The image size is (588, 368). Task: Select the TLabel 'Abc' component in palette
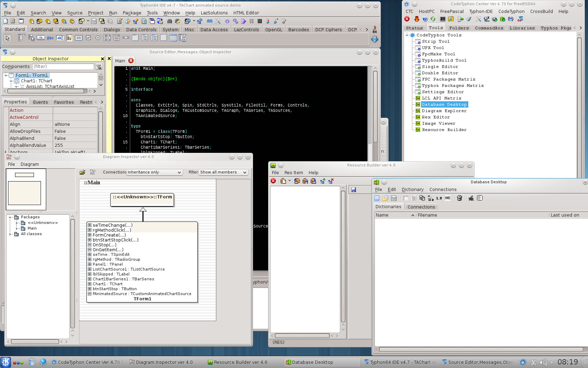(50, 38)
